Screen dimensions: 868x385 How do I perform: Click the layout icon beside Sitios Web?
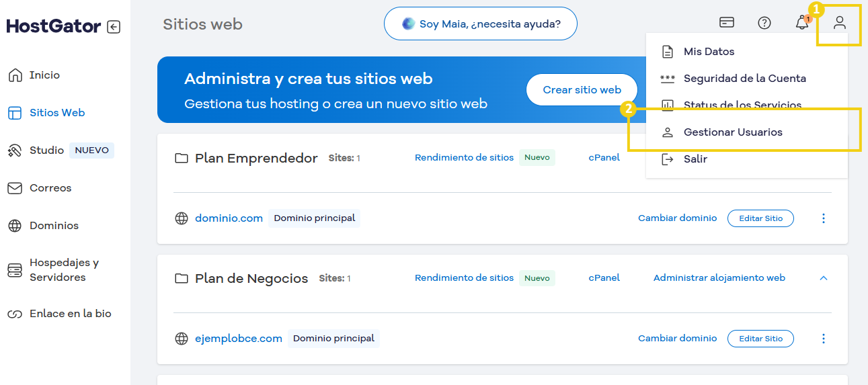pyautogui.click(x=15, y=113)
